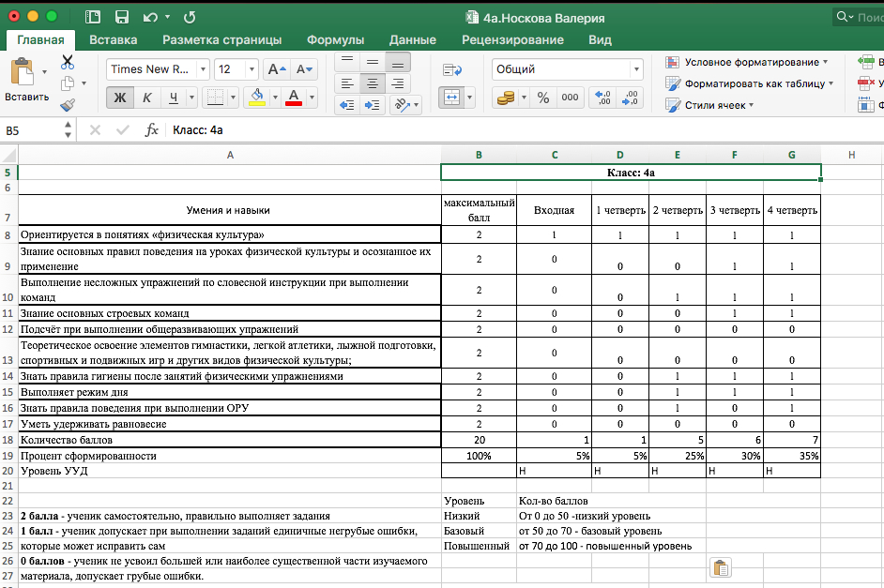Toggle bottom vertical alignment
The image size is (884, 588).
click(x=398, y=61)
